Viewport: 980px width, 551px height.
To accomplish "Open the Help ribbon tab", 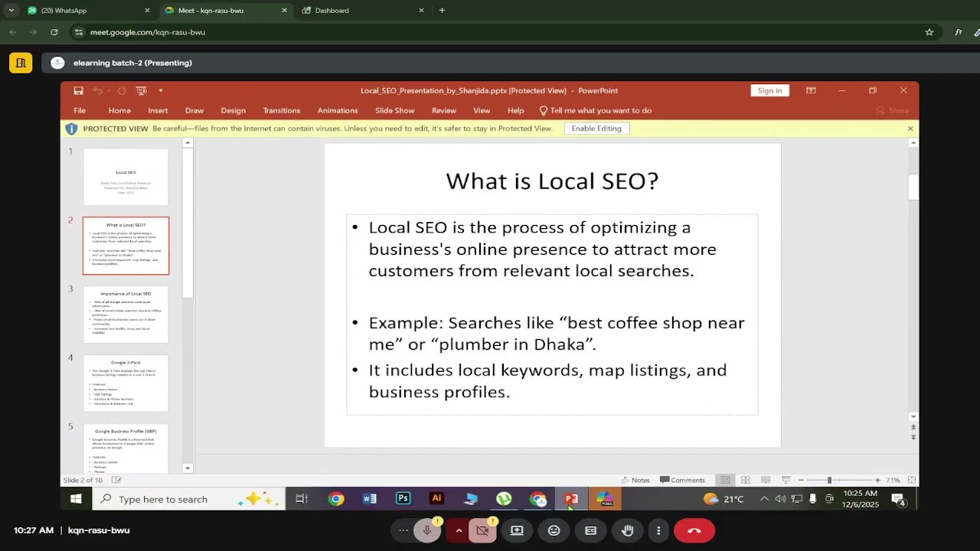I will pyautogui.click(x=516, y=110).
